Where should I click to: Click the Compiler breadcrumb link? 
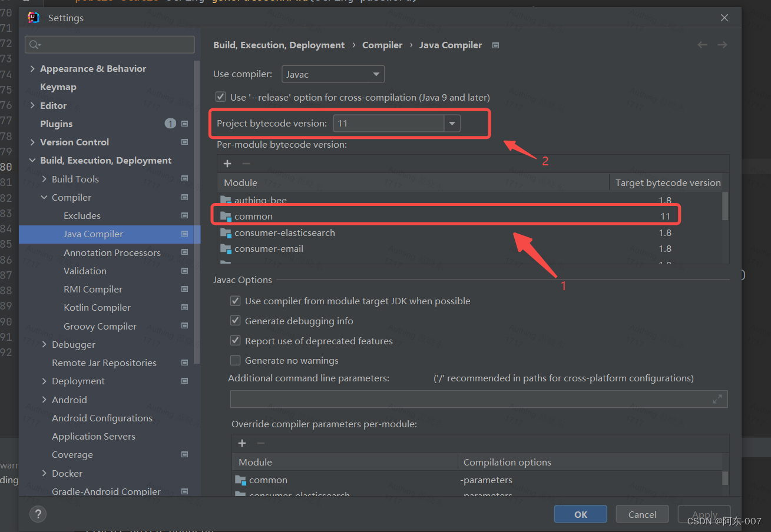point(382,45)
